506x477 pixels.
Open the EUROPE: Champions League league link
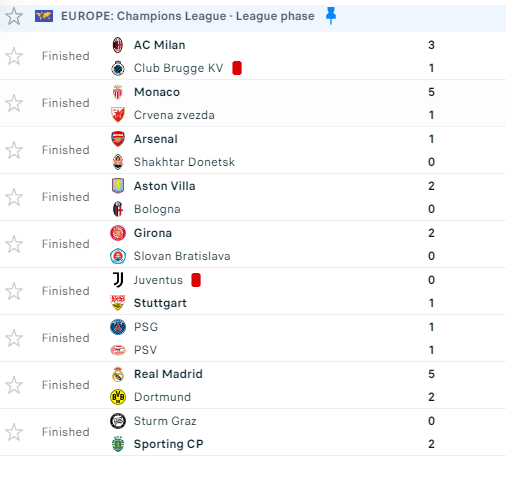coord(188,16)
